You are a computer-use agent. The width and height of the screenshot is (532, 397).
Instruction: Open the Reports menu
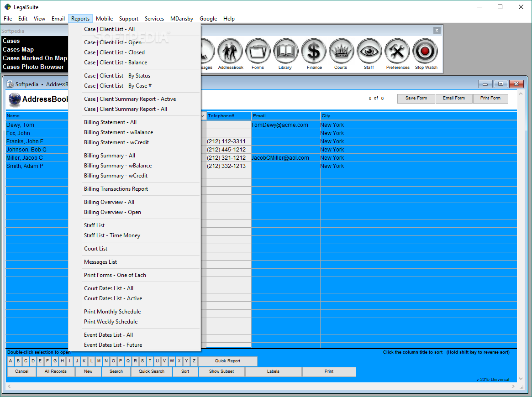pyautogui.click(x=80, y=19)
